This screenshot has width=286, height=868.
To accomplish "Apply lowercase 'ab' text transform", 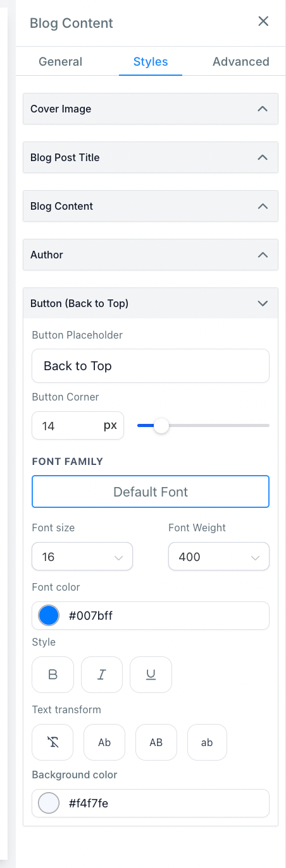I will 207,742.
